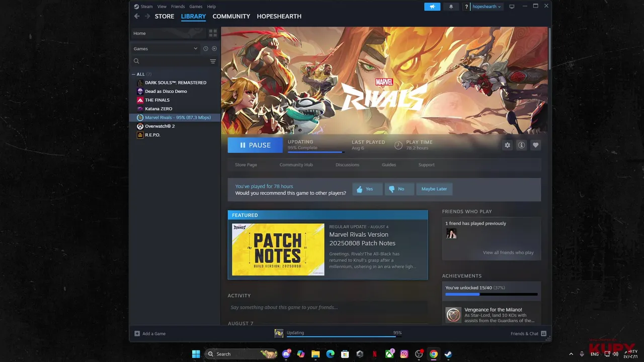Go forward with the right arrow
This screenshot has width=644, height=362.
point(147,16)
